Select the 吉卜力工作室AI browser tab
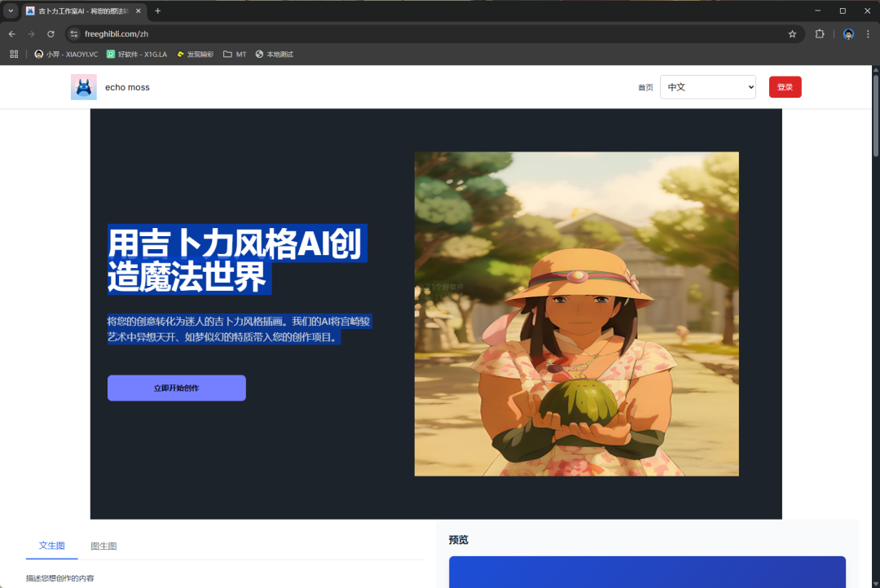This screenshot has width=880, height=588. tap(83, 11)
